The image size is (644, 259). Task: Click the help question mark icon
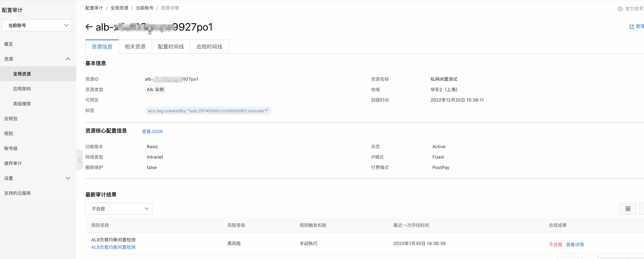(x=620, y=9)
